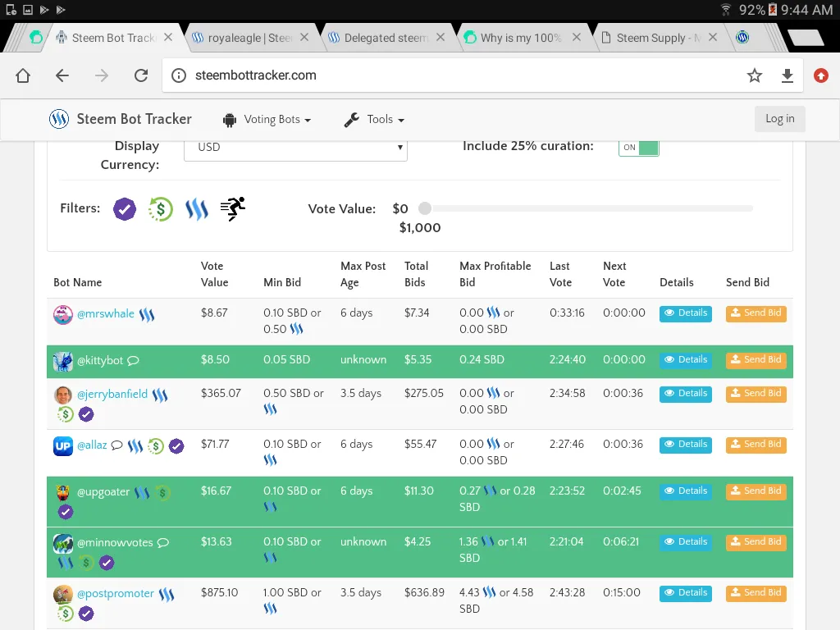Open a new tab with the blank tab button
The width and height of the screenshot is (840, 630).
[x=806, y=38]
